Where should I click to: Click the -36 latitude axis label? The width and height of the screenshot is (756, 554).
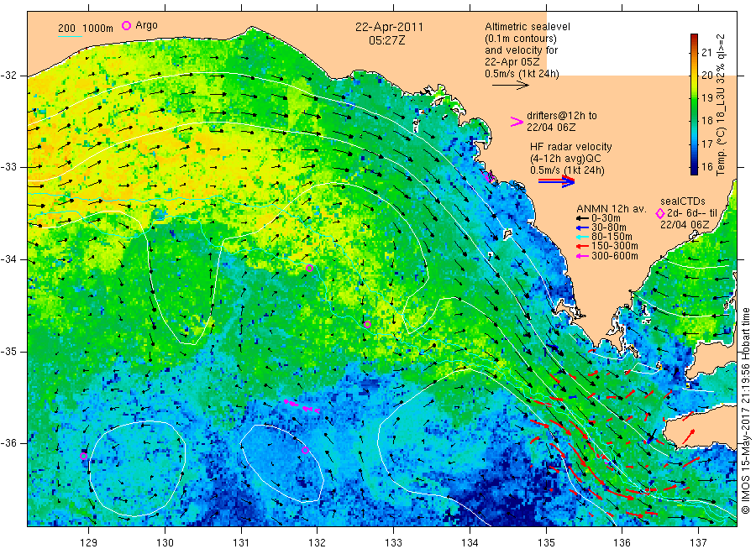tap(8, 443)
